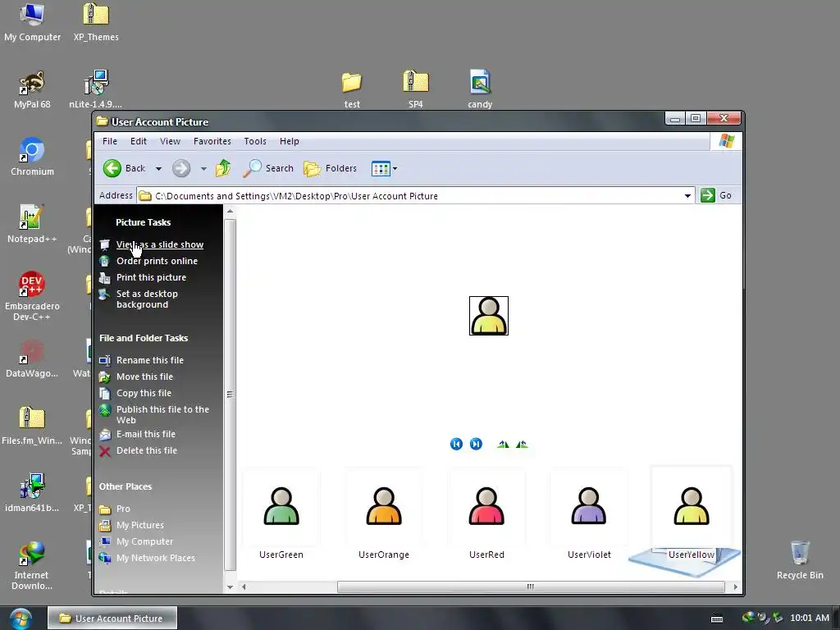The width and height of the screenshot is (840, 630).
Task: Click Set as desktop background
Action: pyautogui.click(x=147, y=299)
